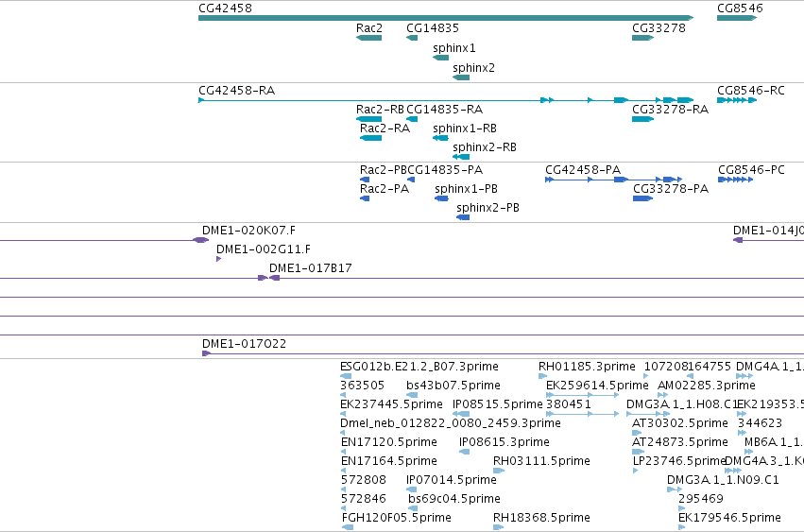This screenshot has width=804, height=532.
Task: Select the FGH120F05.5prime EST
Action: pyautogui.click(x=347, y=527)
